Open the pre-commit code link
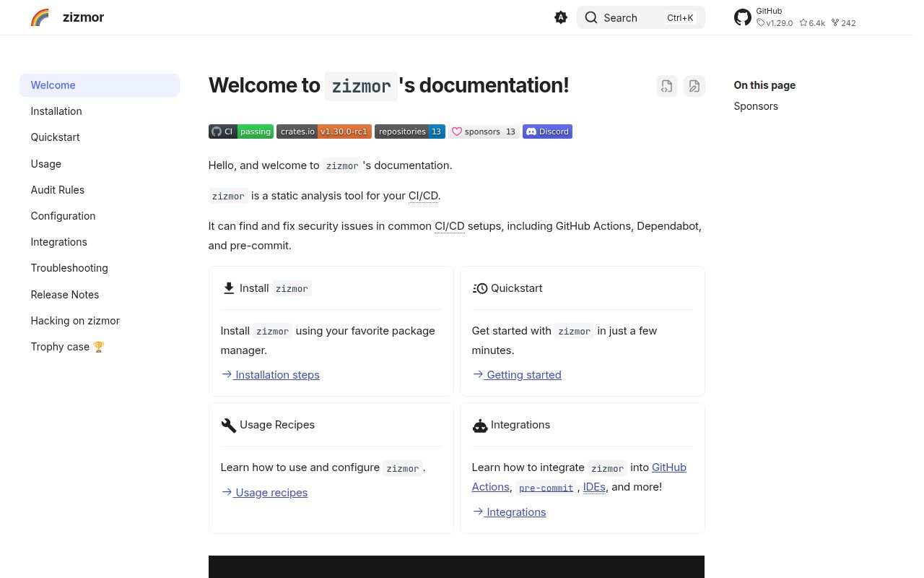This screenshot has width=924, height=578. pos(546,488)
